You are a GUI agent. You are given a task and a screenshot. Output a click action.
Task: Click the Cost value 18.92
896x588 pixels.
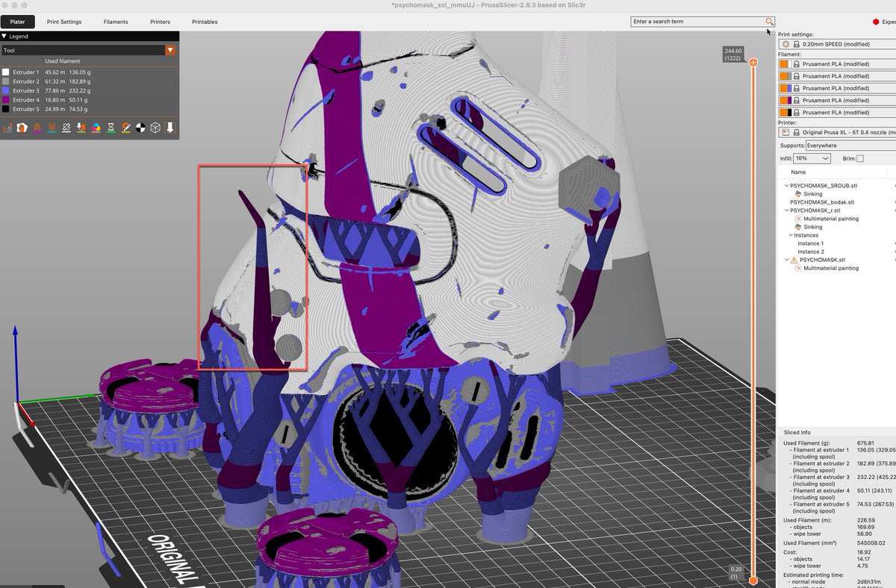point(865,553)
